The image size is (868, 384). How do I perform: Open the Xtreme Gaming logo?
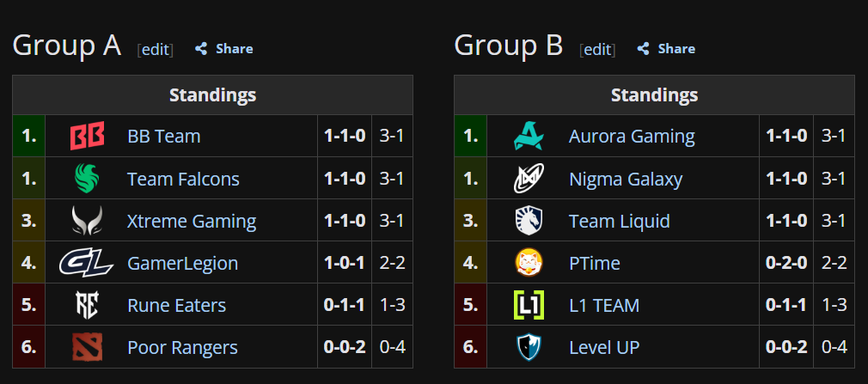pos(87,220)
